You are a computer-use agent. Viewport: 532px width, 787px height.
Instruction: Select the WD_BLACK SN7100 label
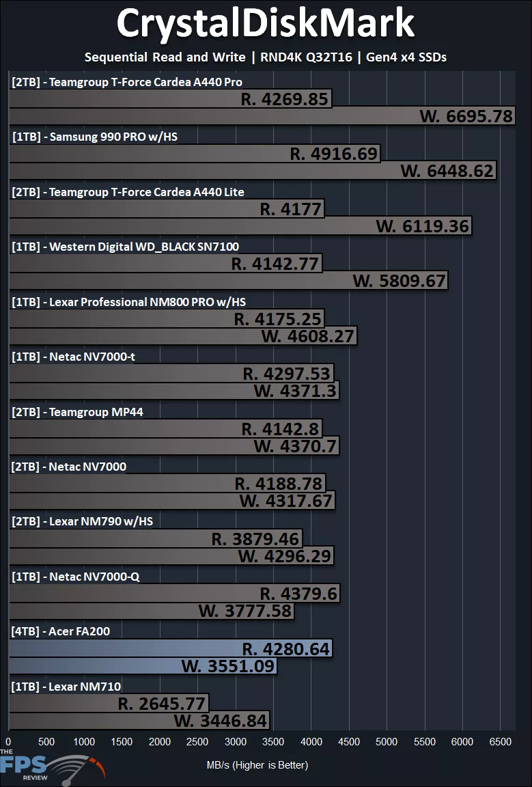click(x=126, y=247)
